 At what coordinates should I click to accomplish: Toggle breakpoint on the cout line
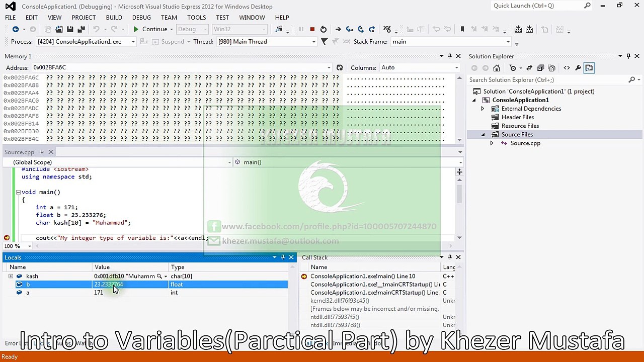[7, 238]
